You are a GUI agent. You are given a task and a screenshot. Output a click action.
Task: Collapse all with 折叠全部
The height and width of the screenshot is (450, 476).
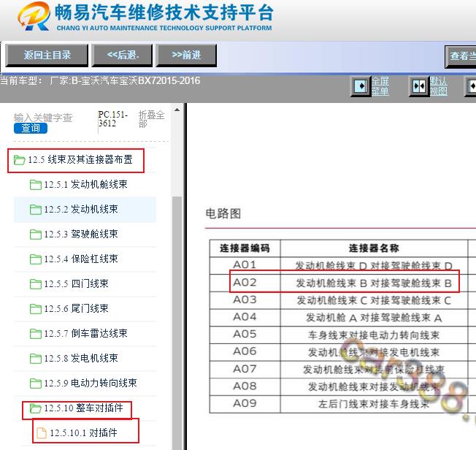151,119
